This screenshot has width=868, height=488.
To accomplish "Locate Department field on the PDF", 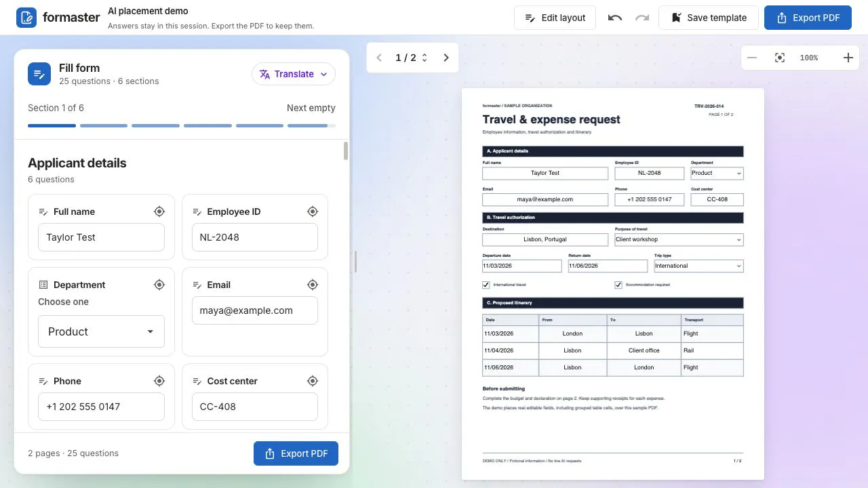I will tap(159, 285).
